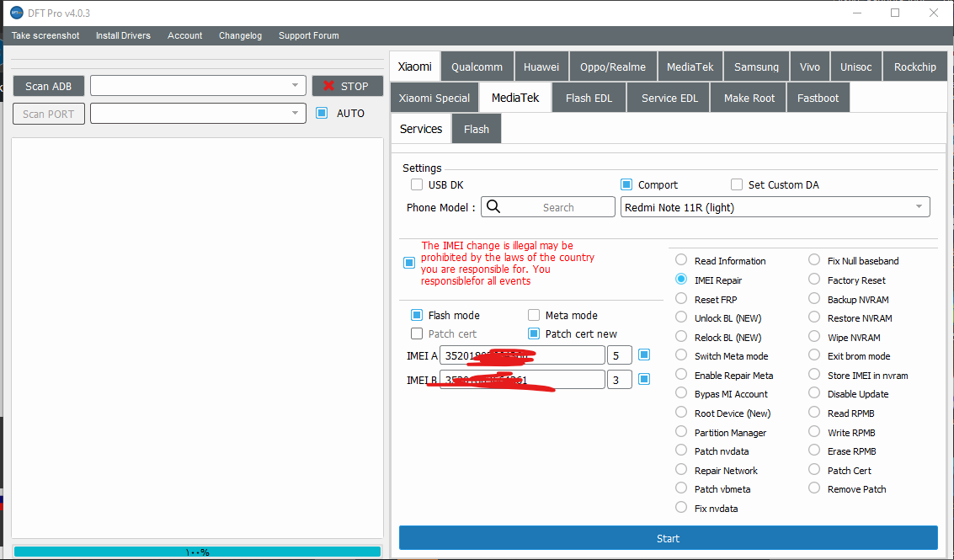Open the Vivo tab
The height and width of the screenshot is (560, 954).
click(x=810, y=67)
